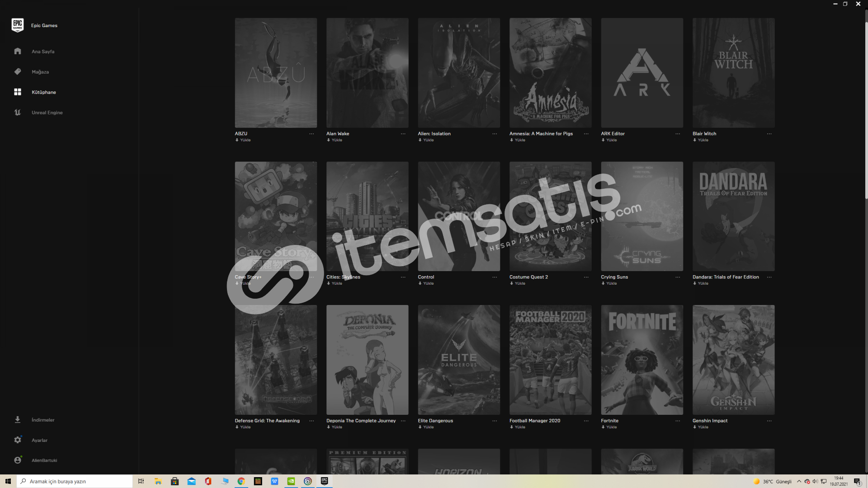This screenshot has height=488, width=868.
Task: Open options menu for Alien: Isolation
Action: [495, 134]
